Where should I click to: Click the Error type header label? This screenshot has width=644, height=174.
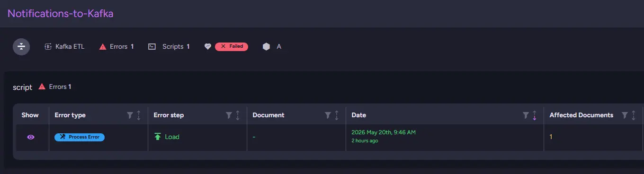click(70, 115)
